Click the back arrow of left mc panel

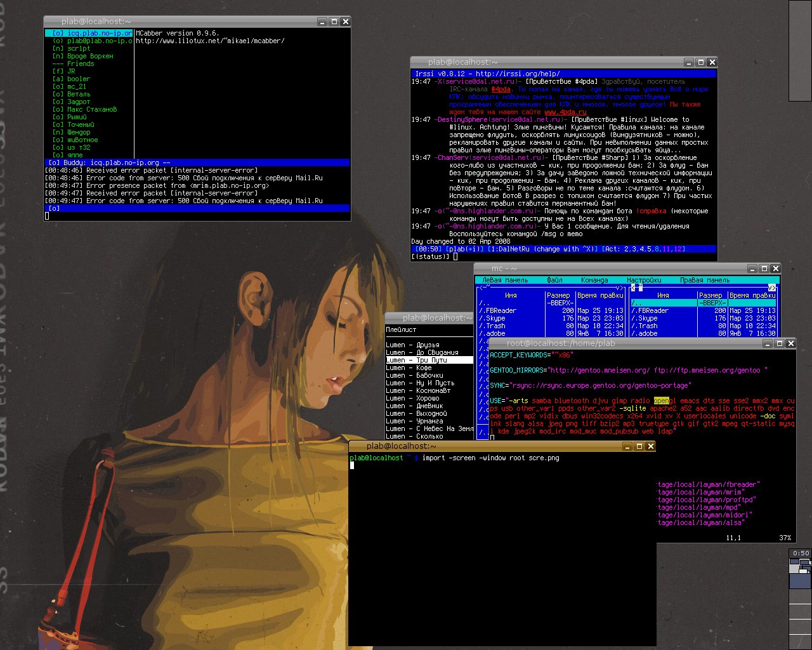coord(481,288)
